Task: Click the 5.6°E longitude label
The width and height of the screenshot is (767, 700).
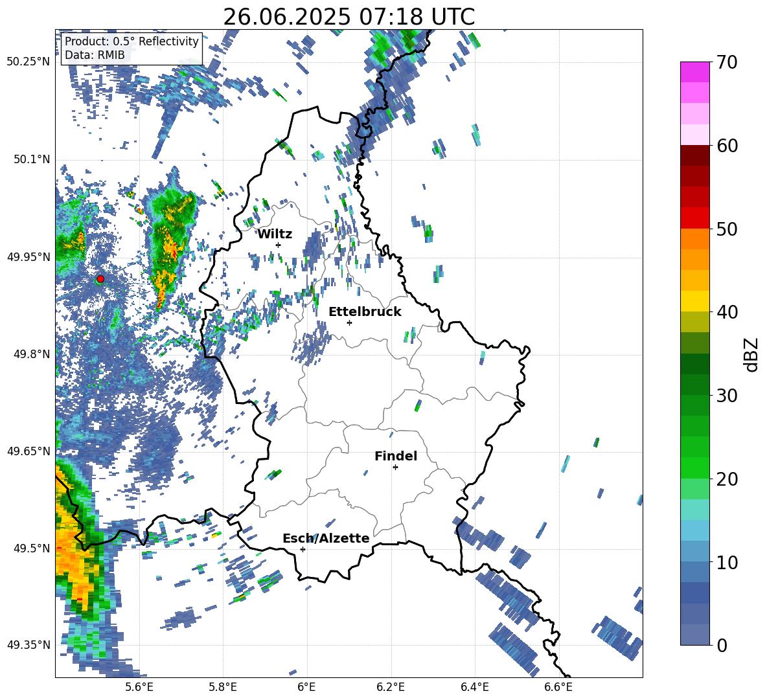Action: click(139, 687)
